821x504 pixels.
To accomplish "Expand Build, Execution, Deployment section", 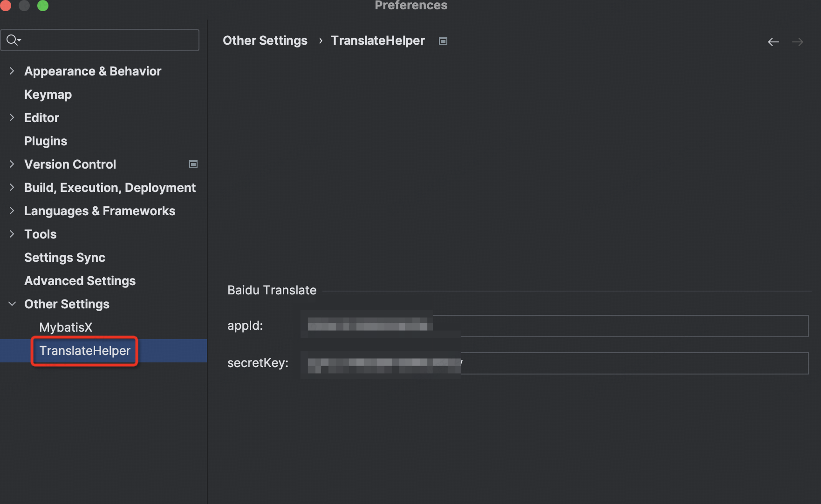I will tap(12, 187).
